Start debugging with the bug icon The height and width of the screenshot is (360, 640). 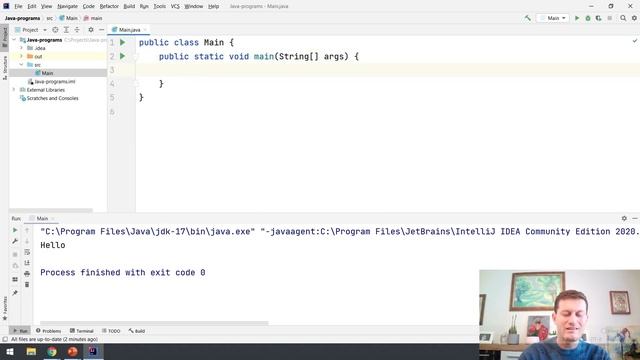(588, 18)
